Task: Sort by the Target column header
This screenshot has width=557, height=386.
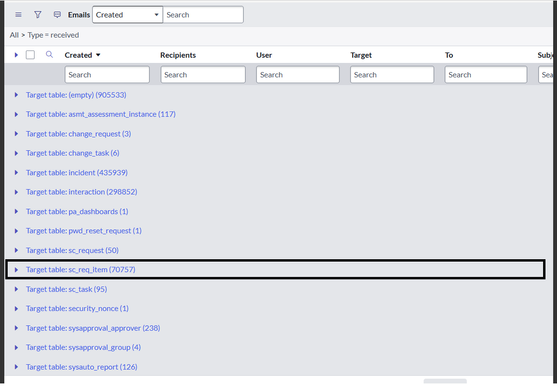Action: 361,55
